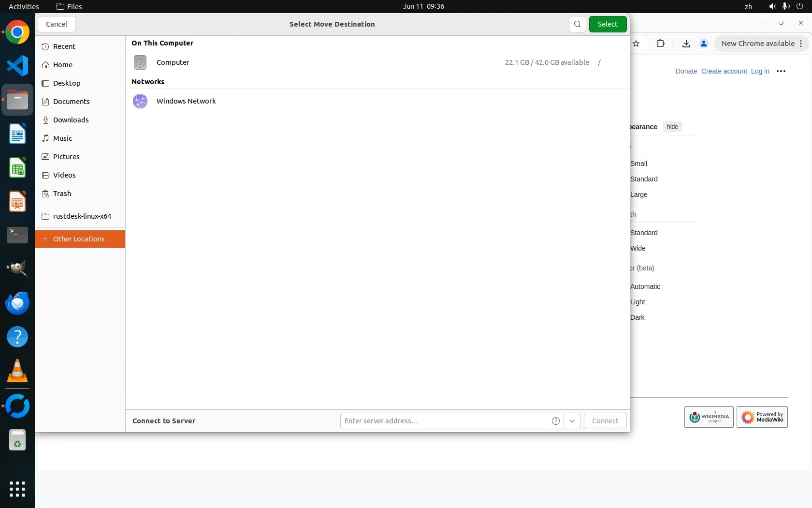Open Chrome extensions puzzle icon
Image resolution: width=812 pixels, height=508 pixels.
coord(660,44)
